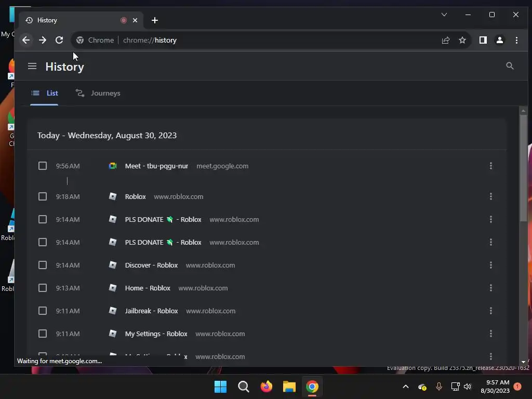Open the Roblox history link from 9:18 AM
This screenshot has width=532, height=399.
click(x=136, y=196)
